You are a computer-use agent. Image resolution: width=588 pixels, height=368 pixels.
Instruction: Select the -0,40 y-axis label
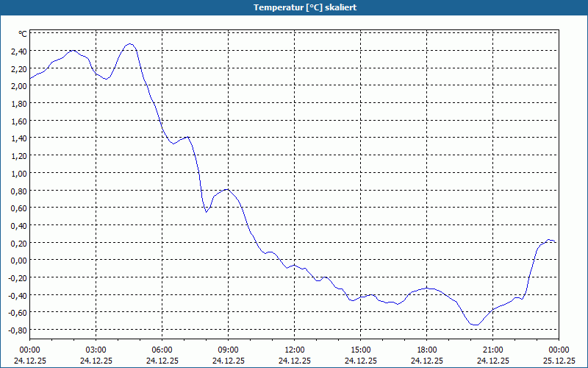pyautogui.click(x=18, y=296)
